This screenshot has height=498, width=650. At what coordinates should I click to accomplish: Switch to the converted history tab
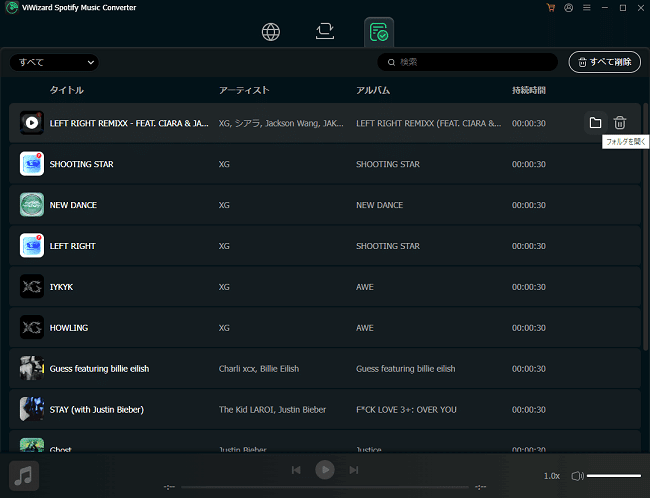coord(379,32)
